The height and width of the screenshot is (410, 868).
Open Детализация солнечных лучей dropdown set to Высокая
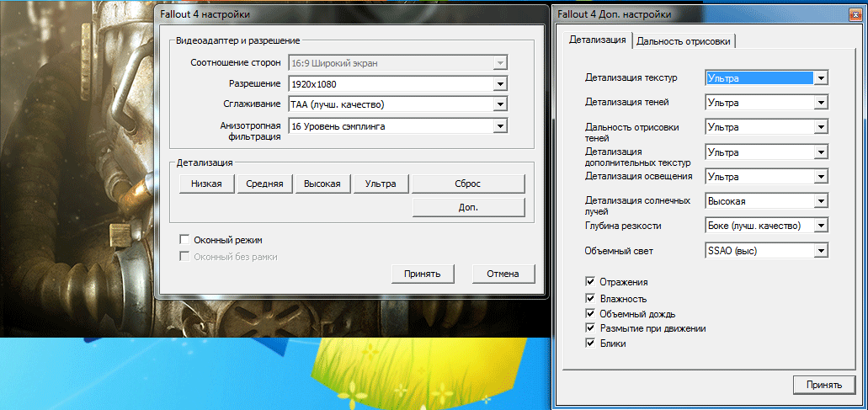767,201
